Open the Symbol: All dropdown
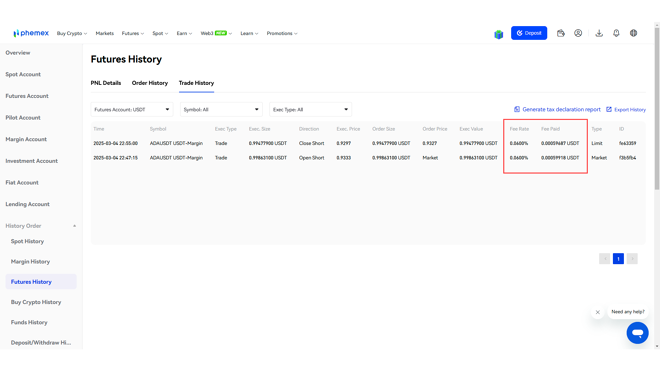This screenshot has width=660, height=371. [221, 109]
